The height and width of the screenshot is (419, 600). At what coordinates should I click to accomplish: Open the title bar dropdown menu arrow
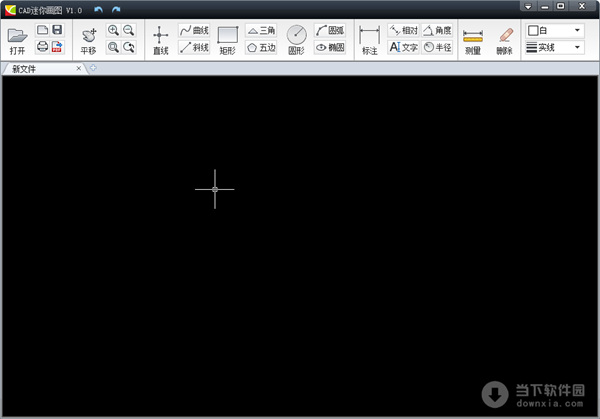point(527,8)
